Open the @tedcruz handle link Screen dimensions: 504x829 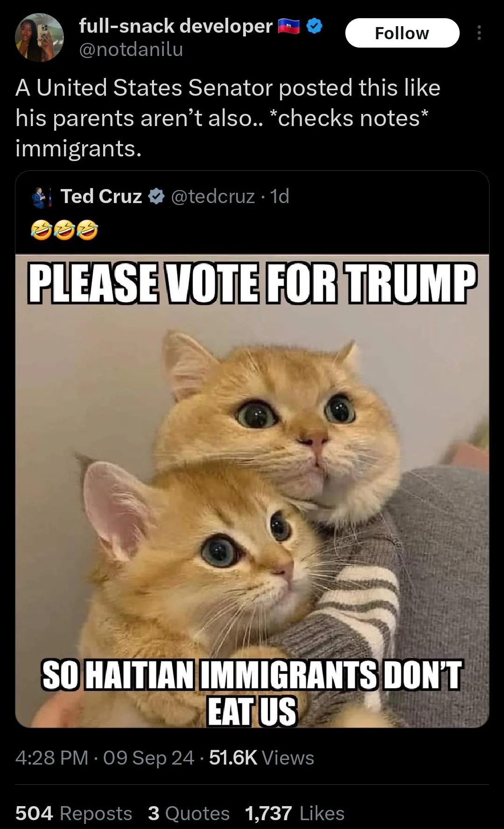tap(213, 197)
